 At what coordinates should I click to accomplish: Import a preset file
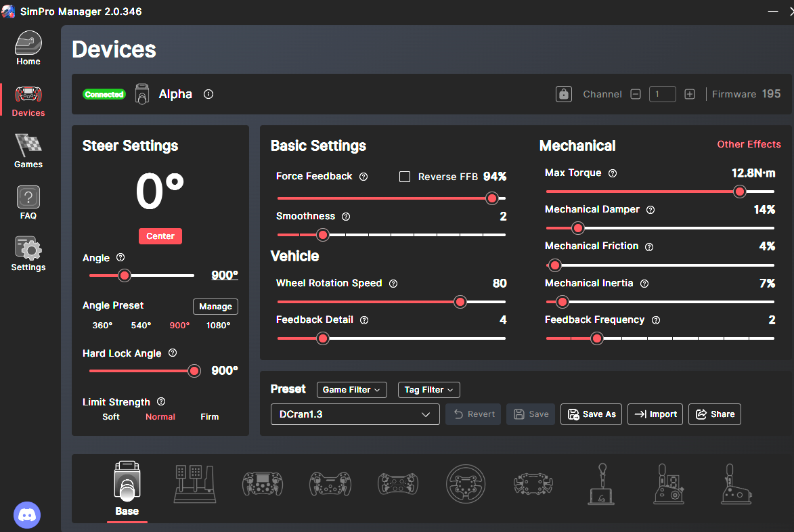point(655,414)
